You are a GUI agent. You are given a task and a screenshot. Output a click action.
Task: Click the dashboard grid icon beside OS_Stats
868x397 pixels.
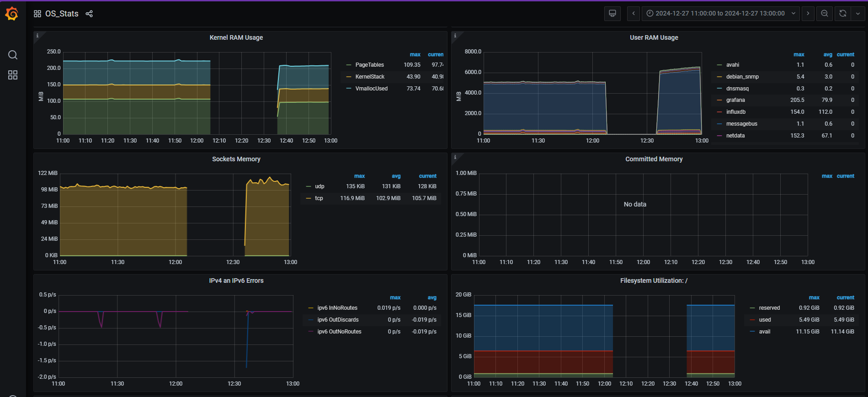(x=37, y=14)
